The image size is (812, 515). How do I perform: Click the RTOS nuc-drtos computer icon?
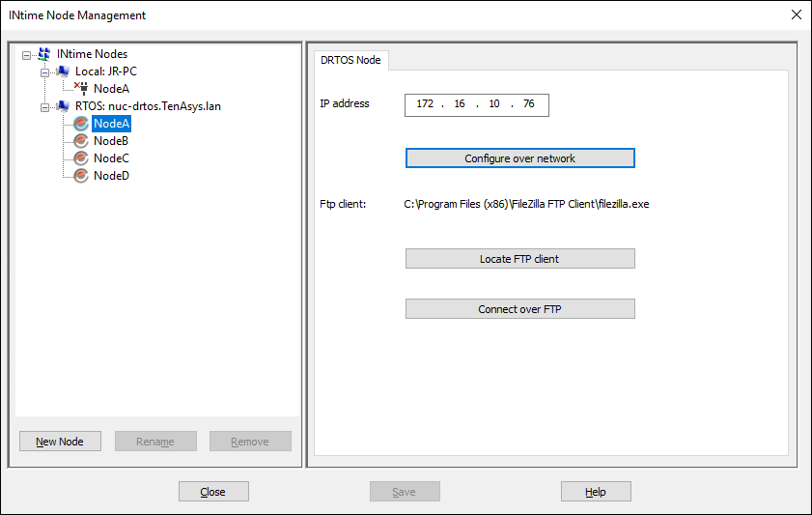click(63, 106)
